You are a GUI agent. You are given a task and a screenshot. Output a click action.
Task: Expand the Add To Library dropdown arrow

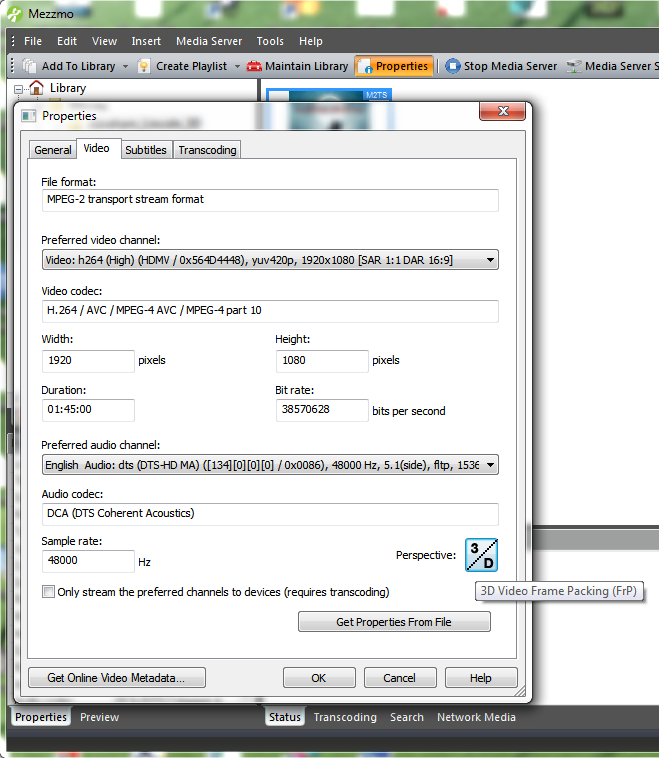tap(125, 67)
